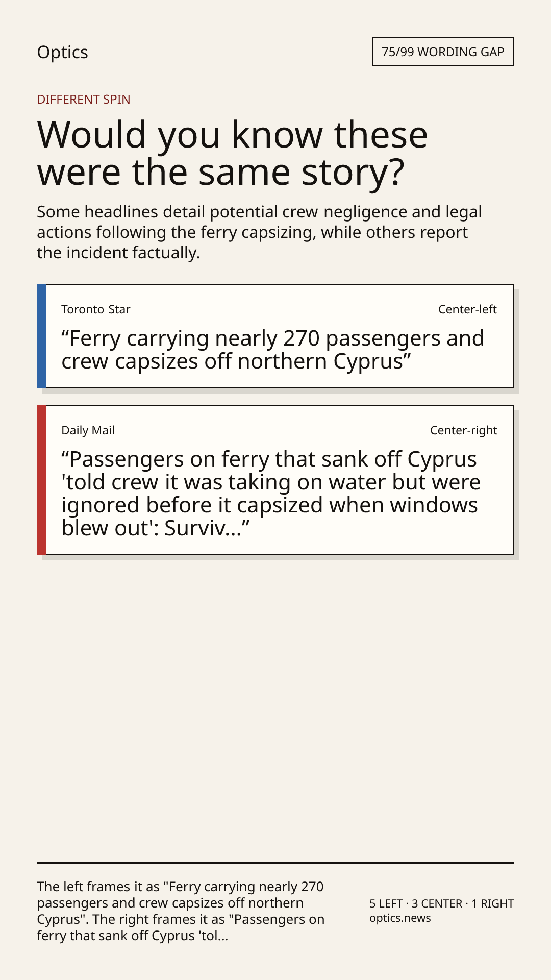This screenshot has height=980, width=551.
Task: Open the Daily Mail headline card
Action: (x=275, y=480)
